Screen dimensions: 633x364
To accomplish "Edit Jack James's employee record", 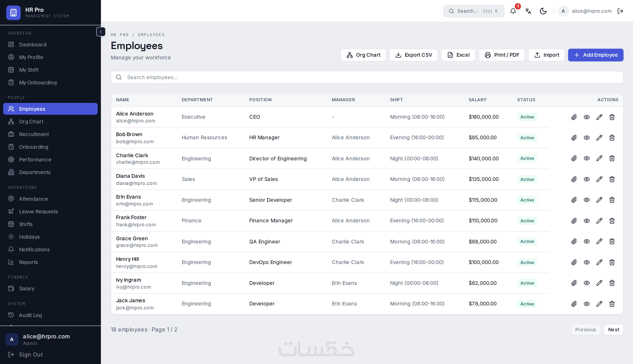I will [x=599, y=304].
